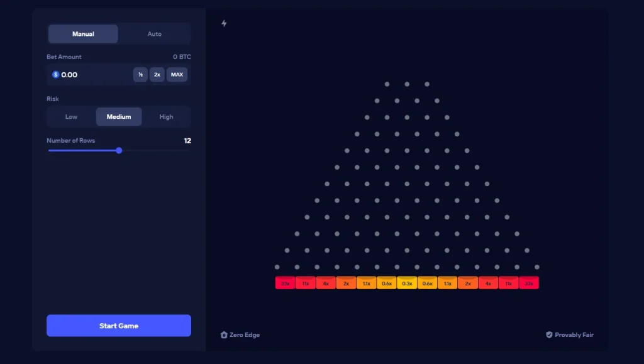
Task: Switch to the Manual tab
Action: tap(83, 34)
